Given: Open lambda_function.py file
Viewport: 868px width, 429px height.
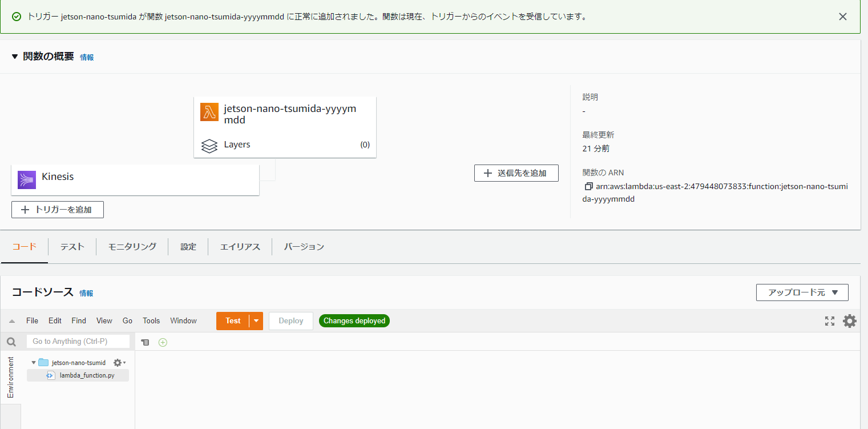Looking at the screenshot, I should coord(87,375).
